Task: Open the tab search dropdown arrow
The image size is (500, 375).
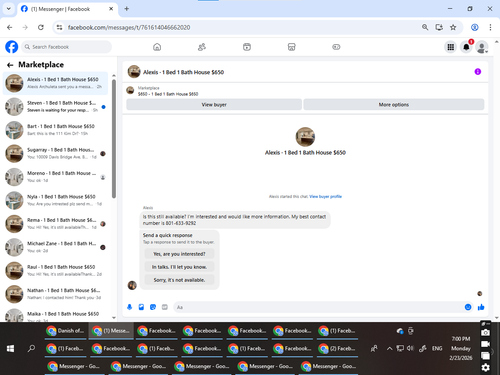Action: tap(9, 9)
